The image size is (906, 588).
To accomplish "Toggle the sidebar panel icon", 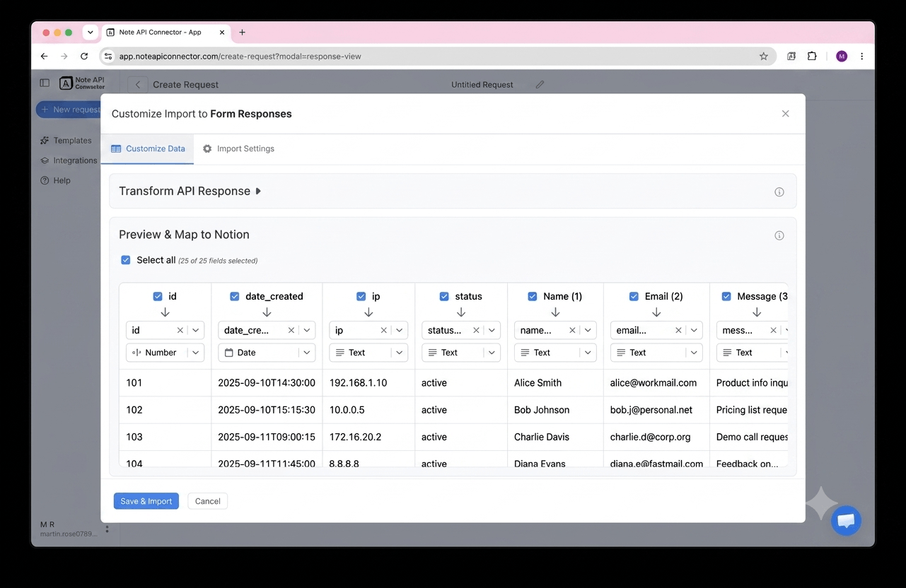I will [45, 83].
